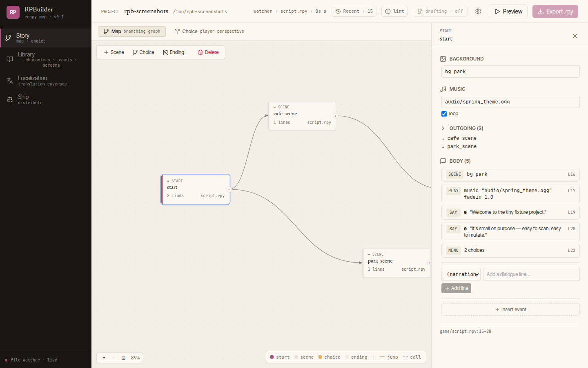
Task: Click the call legend entry
Action: pos(412,357)
